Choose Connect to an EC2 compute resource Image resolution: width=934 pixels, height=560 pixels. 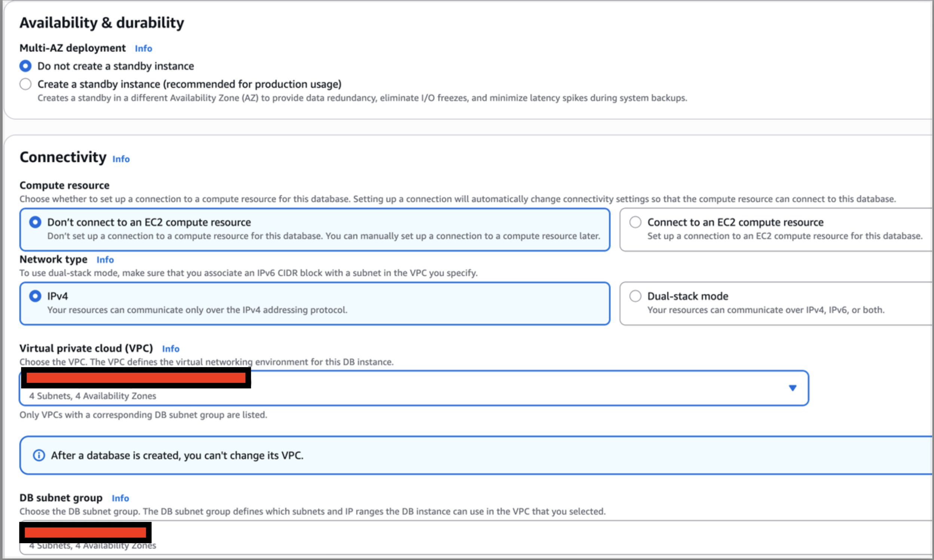pos(635,222)
